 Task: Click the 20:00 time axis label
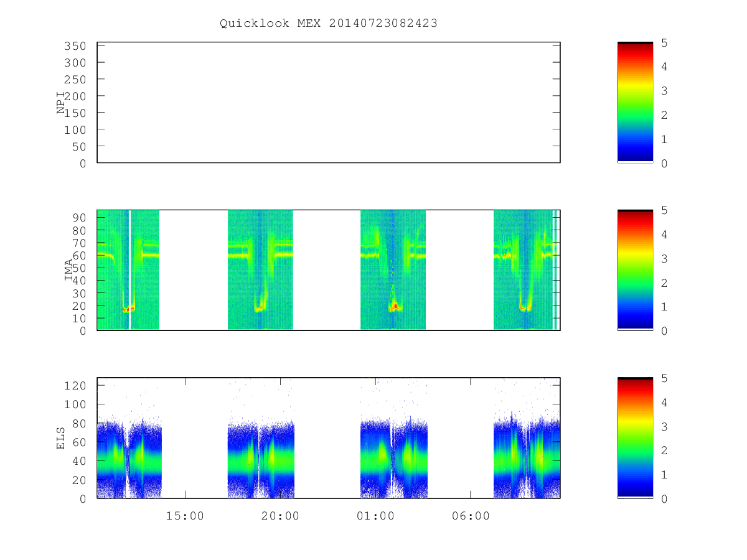point(280,516)
